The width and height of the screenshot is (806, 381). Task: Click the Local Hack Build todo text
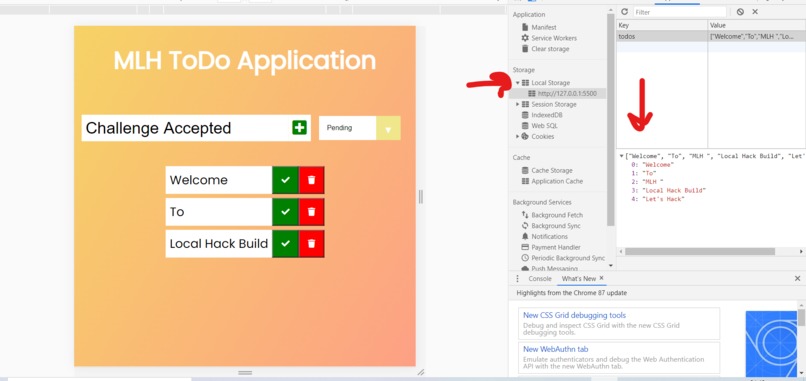coord(218,244)
